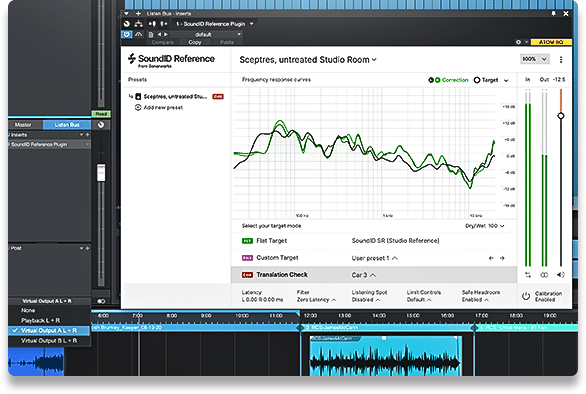Choose Virtual Output B L + R from the menu
This screenshot has height=394, width=586.
click(49, 341)
